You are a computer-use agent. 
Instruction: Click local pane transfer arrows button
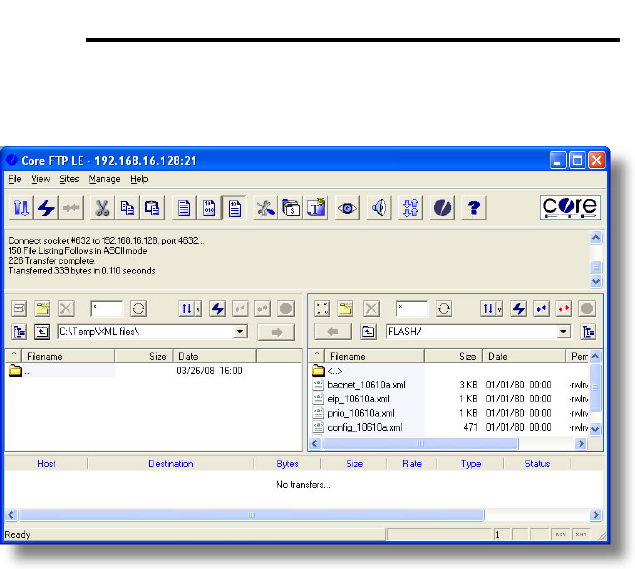pos(190,309)
